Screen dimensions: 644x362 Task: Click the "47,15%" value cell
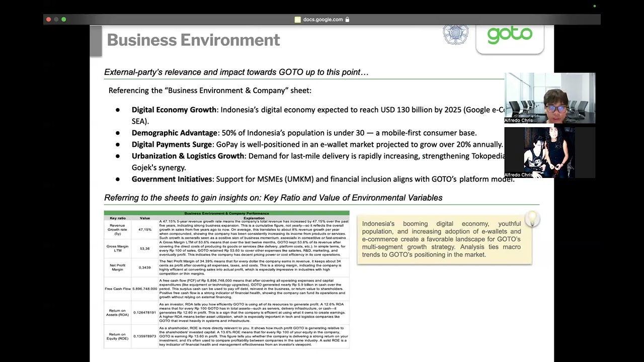pos(145,229)
